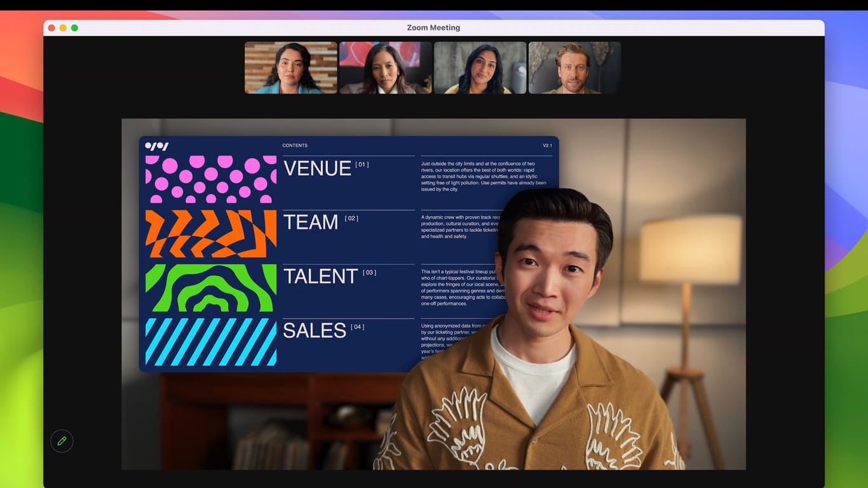Click the TEAM heading in the slide
868x488 pixels.
[311, 222]
